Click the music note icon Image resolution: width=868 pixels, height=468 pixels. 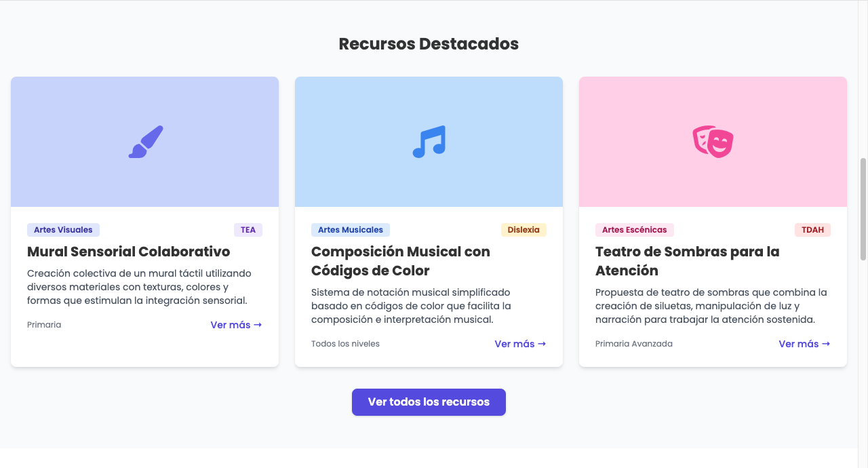tap(429, 142)
